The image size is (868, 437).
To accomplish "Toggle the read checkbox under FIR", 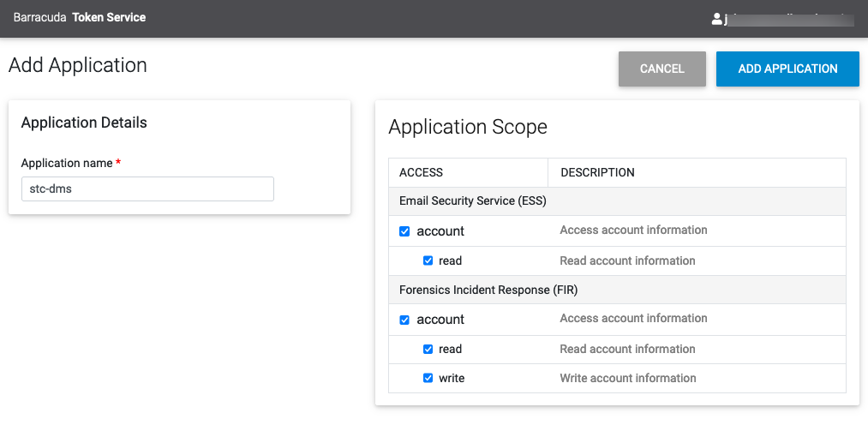I will point(428,349).
